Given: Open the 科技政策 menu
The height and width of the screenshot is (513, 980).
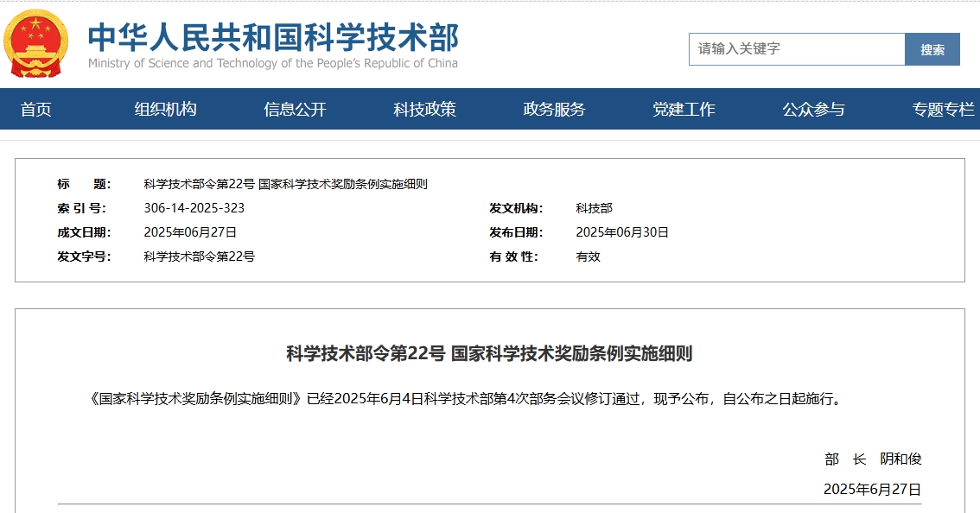Looking at the screenshot, I should point(424,110).
